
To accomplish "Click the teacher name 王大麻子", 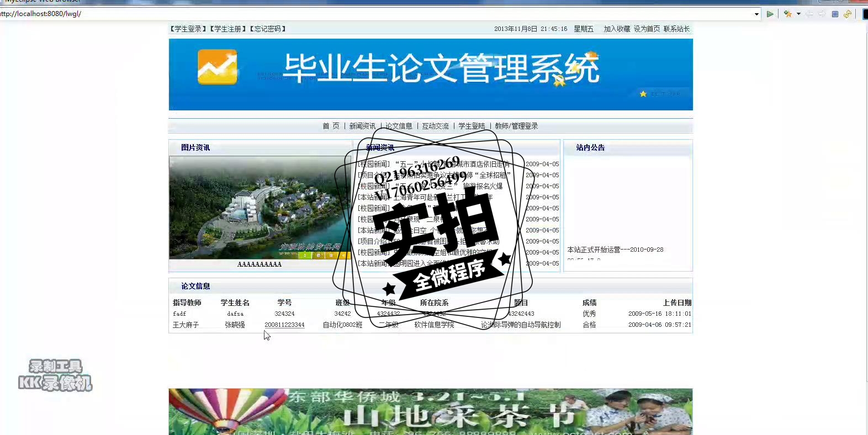I will (x=186, y=325).
